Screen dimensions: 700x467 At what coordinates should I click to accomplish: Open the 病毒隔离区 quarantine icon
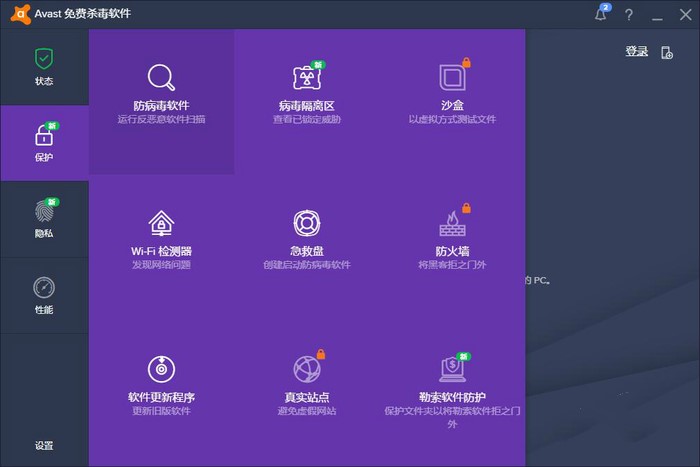(306, 78)
